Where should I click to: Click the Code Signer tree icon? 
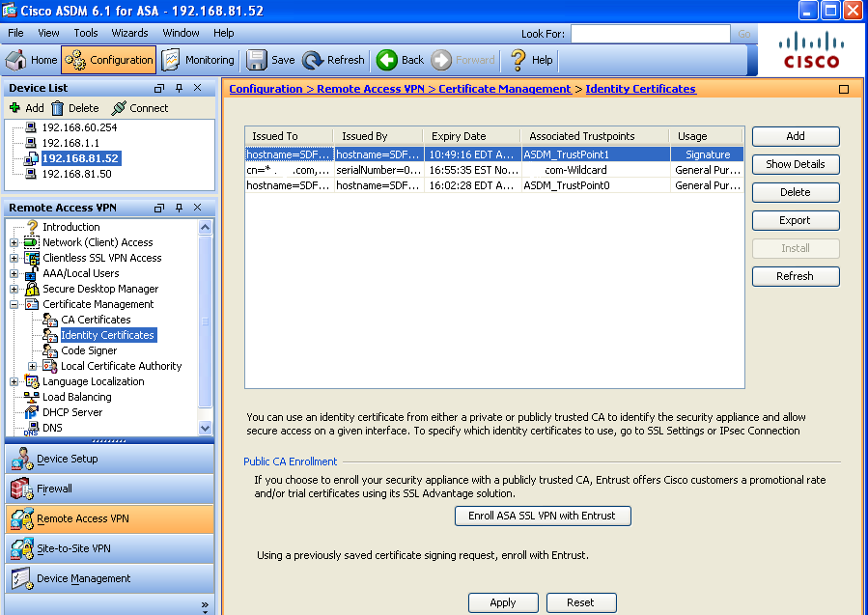[50, 351]
